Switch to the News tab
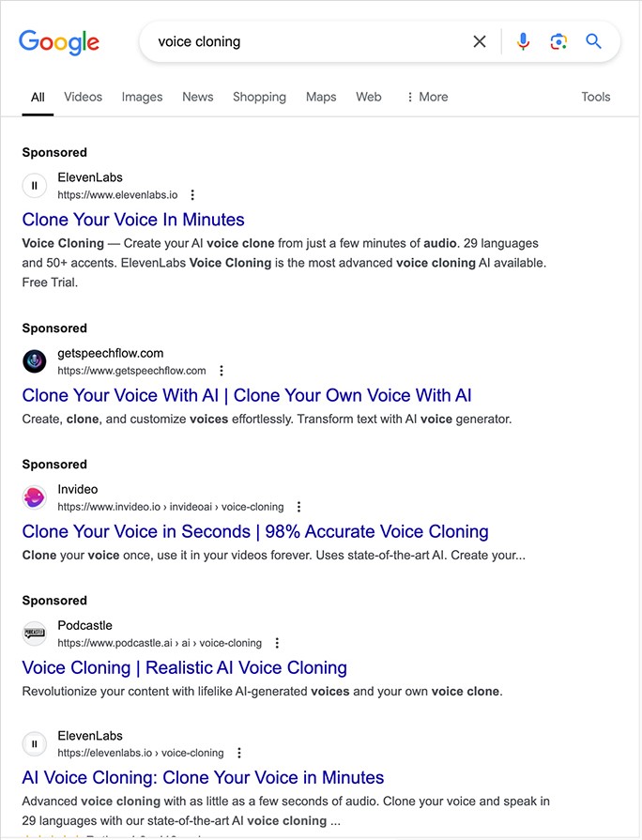Viewport: 642px width, 840px height. coord(197,97)
